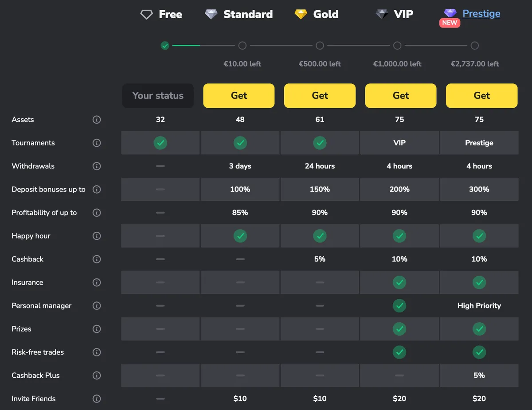Click the Tournaments checkmark in Free column
532x410 pixels.
[160, 143]
